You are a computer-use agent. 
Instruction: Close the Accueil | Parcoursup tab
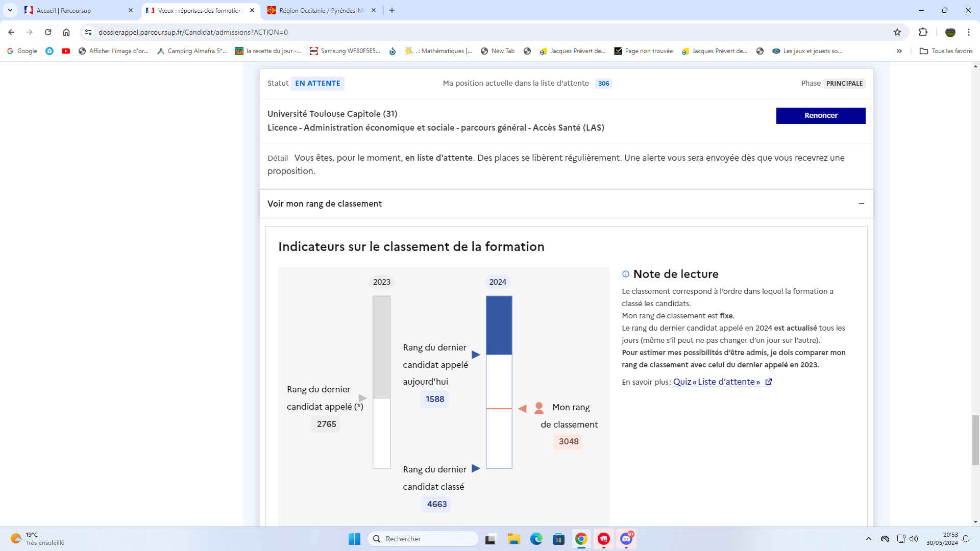pyautogui.click(x=131, y=10)
